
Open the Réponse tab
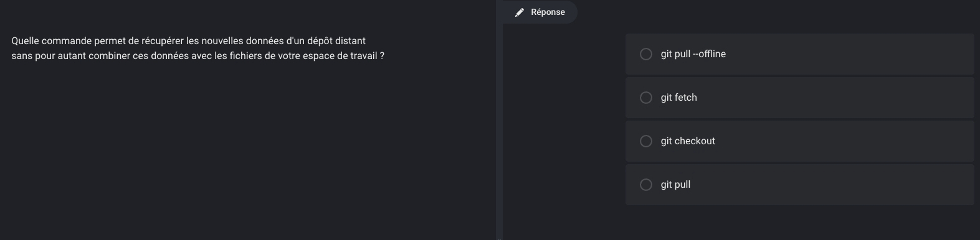(540, 12)
